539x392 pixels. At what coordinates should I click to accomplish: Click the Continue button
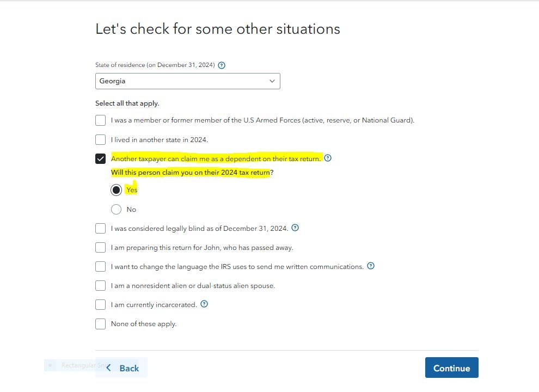pos(451,368)
